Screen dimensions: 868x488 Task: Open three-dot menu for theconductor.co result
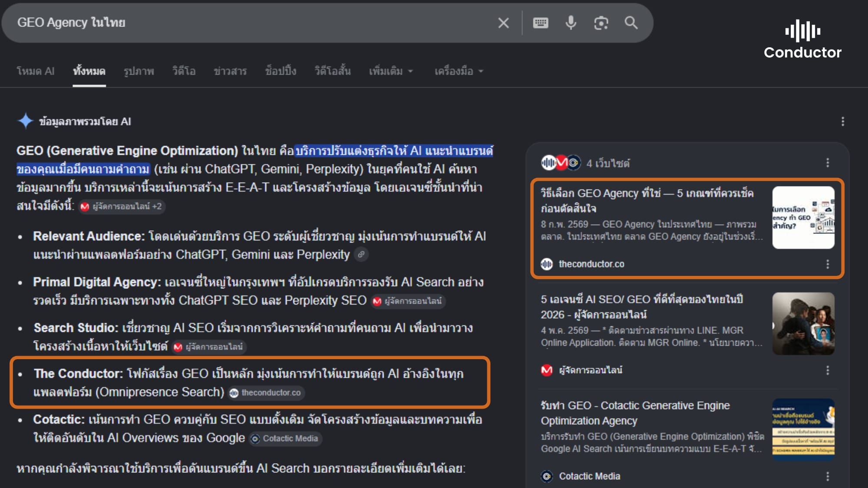pos(828,264)
